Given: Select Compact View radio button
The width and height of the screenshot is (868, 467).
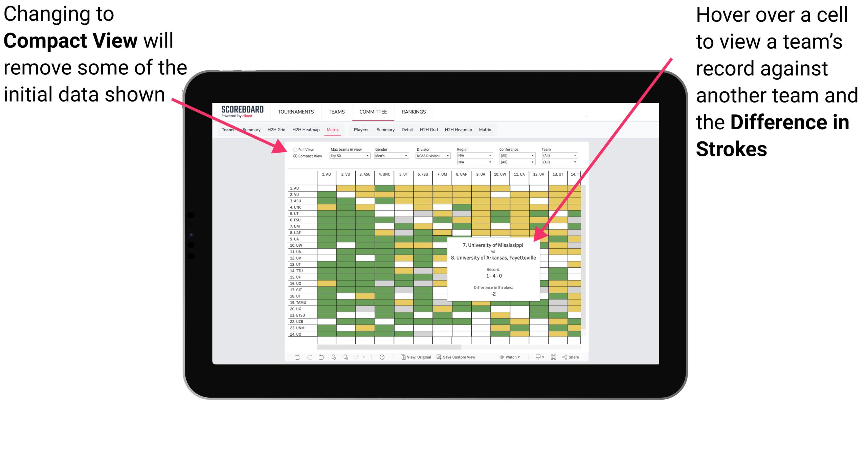Looking at the screenshot, I should [293, 158].
